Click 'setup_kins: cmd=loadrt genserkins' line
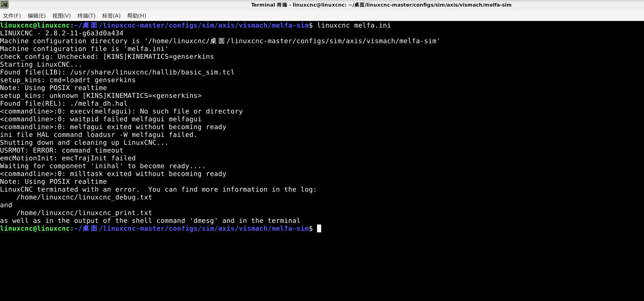 pos(68,80)
